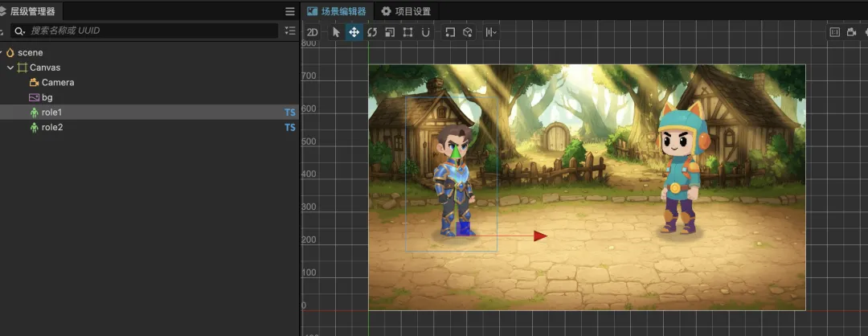The width and height of the screenshot is (868, 336).
Task: Toggle local/world coordinate cube icon
Action: [468, 32]
